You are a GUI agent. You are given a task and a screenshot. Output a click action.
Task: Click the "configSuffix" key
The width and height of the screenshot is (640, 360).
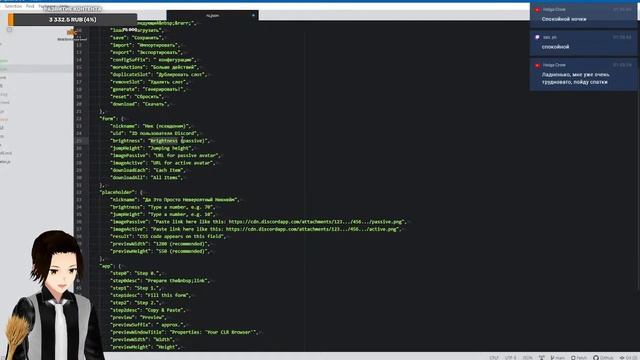click(130, 60)
